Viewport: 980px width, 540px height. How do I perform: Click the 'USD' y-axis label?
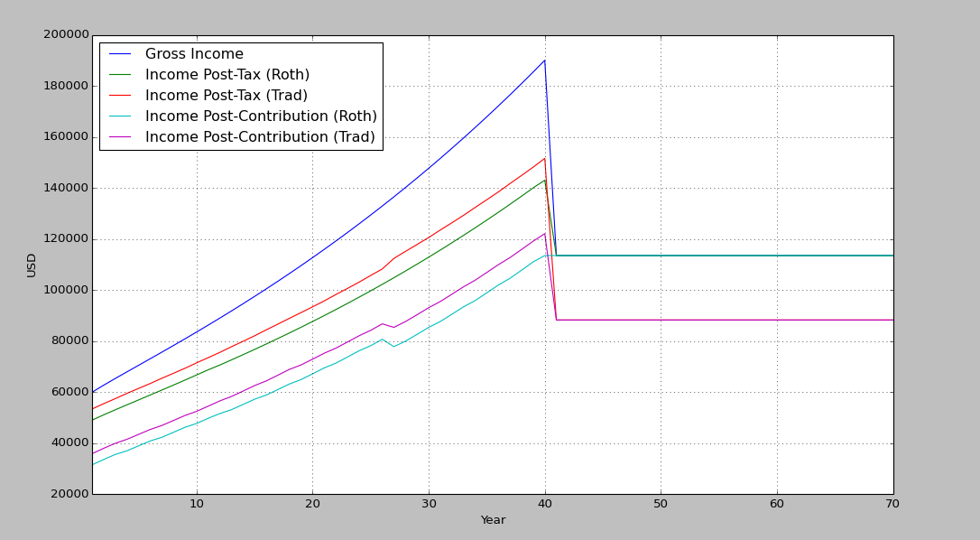(x=32, y=265)
